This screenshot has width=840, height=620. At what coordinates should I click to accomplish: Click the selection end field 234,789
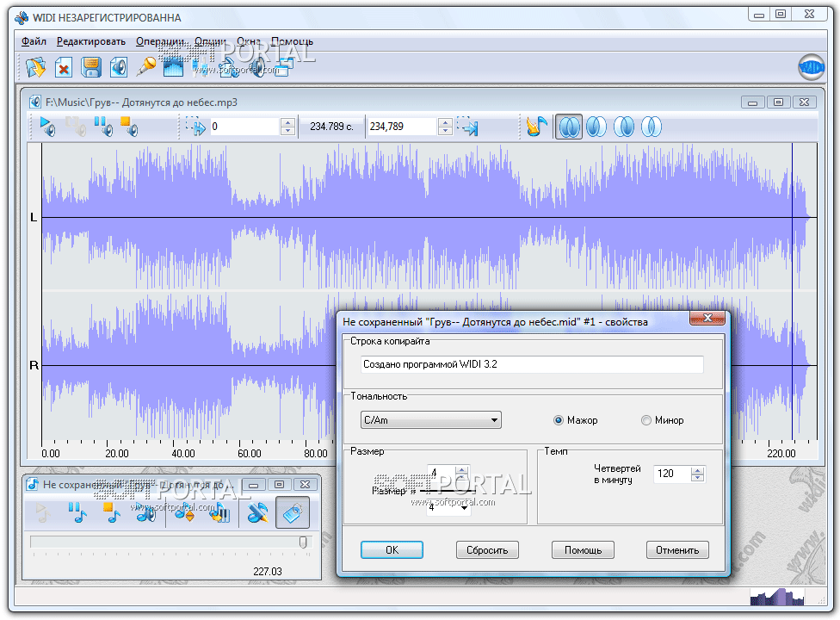pos(402,127)
